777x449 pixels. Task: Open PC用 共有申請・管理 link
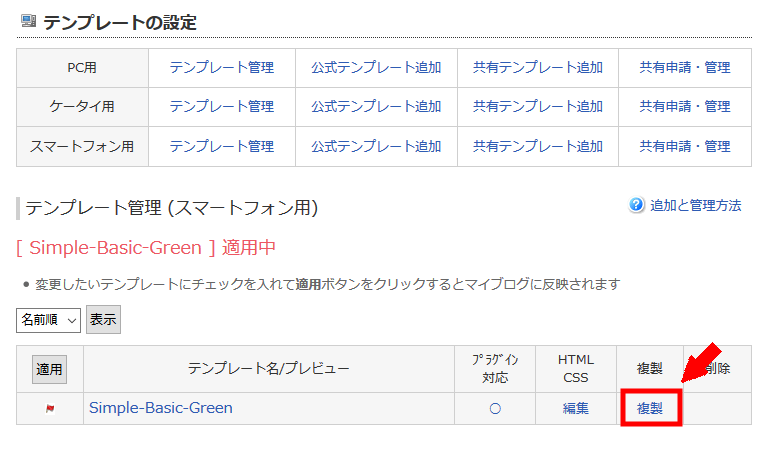[685, 67]
